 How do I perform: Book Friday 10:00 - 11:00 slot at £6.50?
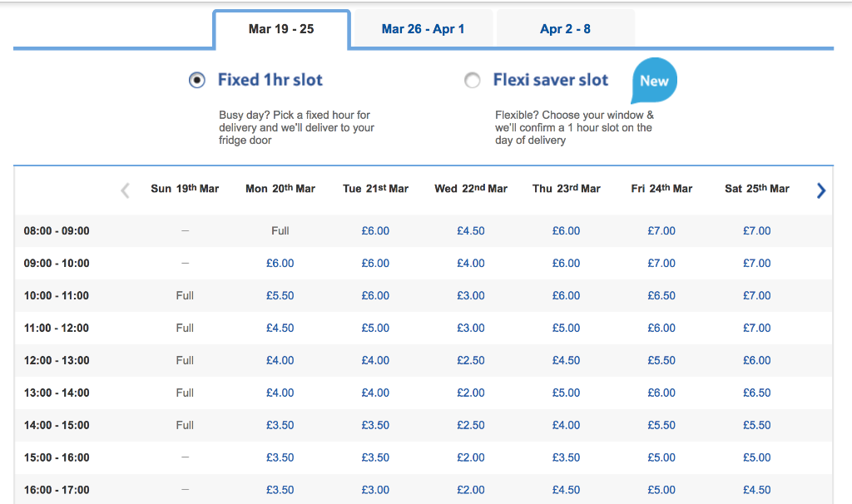pyautogui.click(x=661, y=296)
